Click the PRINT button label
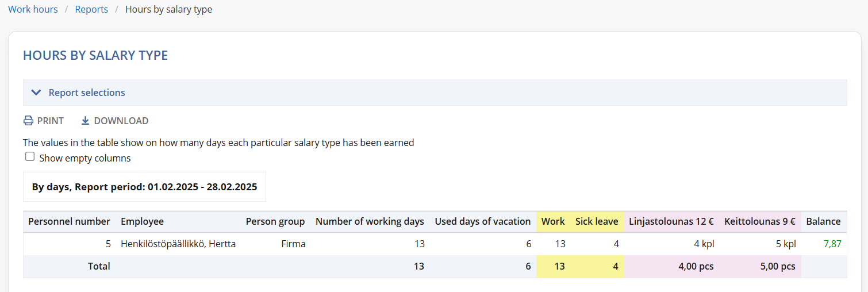 (x=51, y=121)
